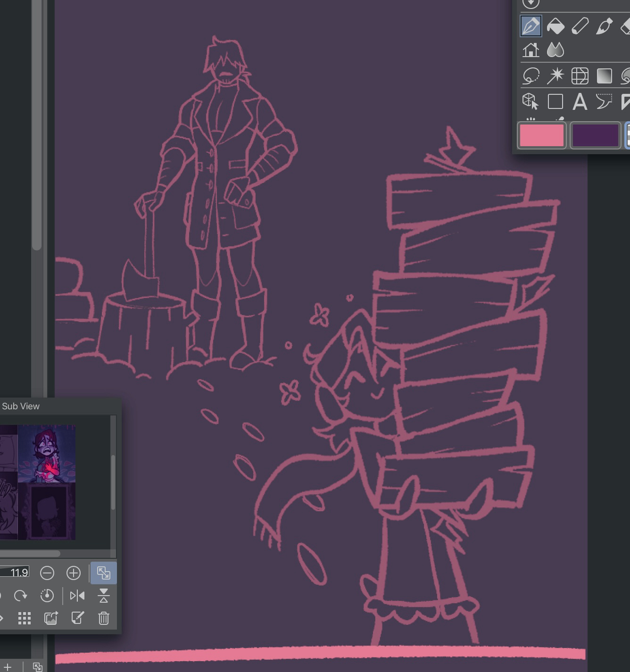Image resolution: width=630 pixels, height=672 pixels.
Task: Select the Fill bucket tool
Action: [555, 26]
